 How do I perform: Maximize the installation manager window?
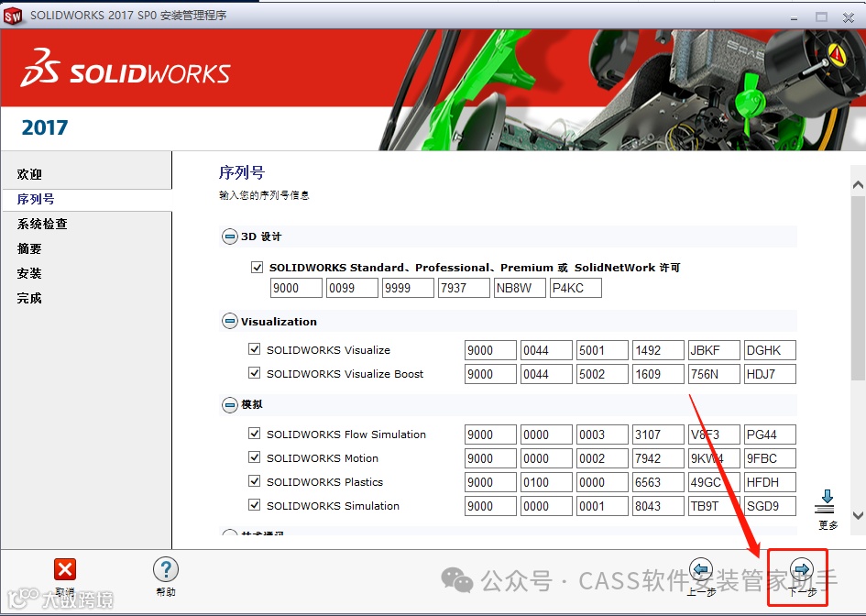(821, 17)
